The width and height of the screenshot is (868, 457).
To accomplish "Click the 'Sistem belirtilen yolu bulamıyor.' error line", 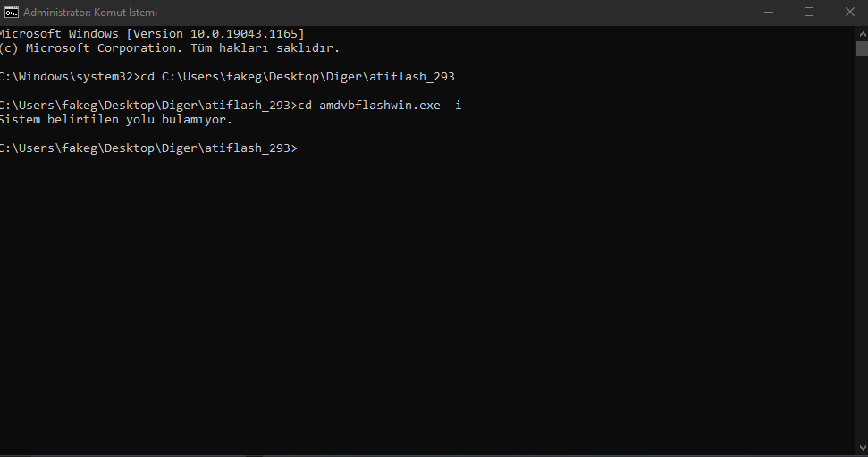I will click(x=115, y=120).
